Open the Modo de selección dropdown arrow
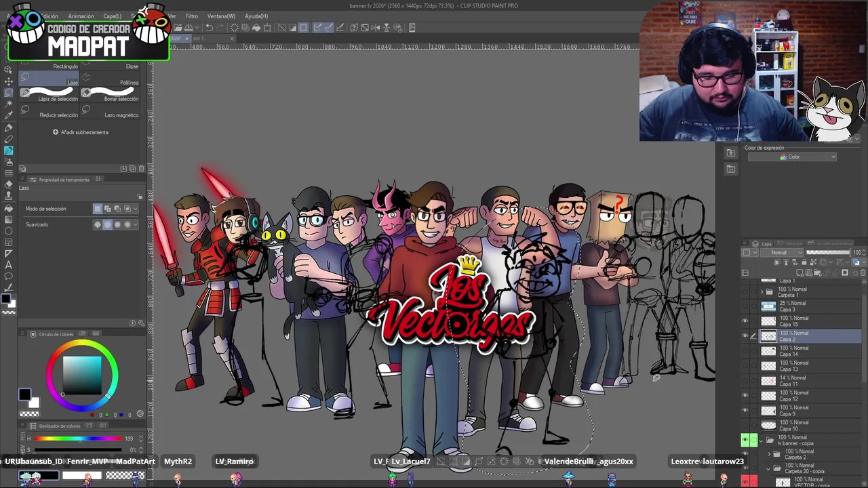The height and width of the screenshot is (488, 868). click(x=137, y=209)
